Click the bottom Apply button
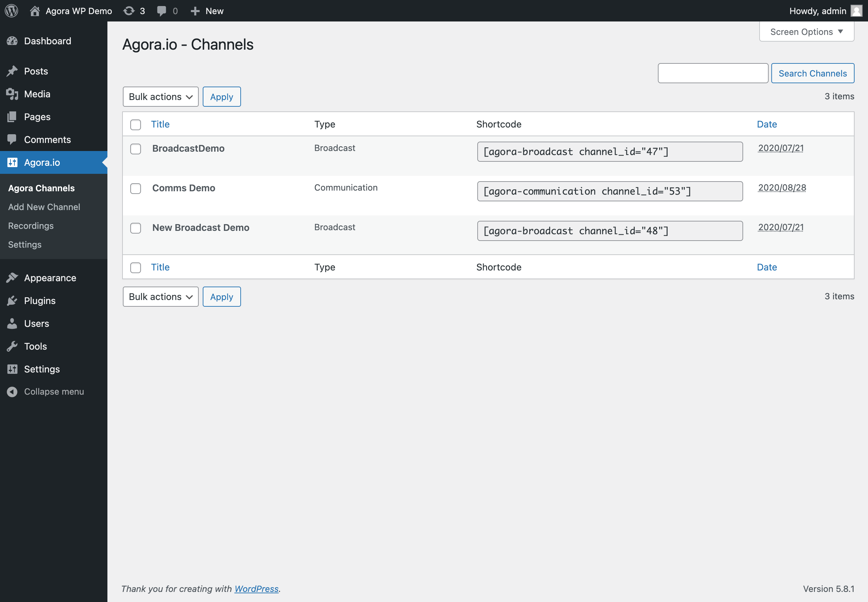 (222, 297)
